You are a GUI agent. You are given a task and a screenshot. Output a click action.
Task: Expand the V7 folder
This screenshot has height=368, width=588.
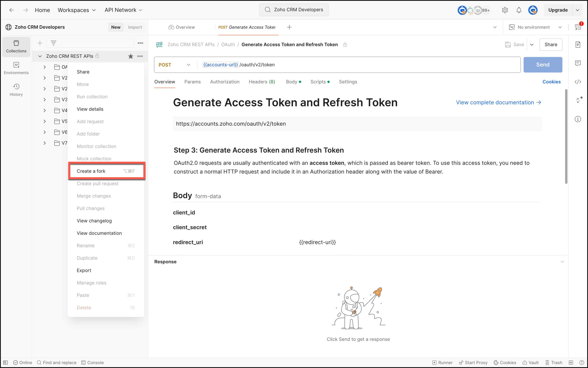tap(45, 143)
